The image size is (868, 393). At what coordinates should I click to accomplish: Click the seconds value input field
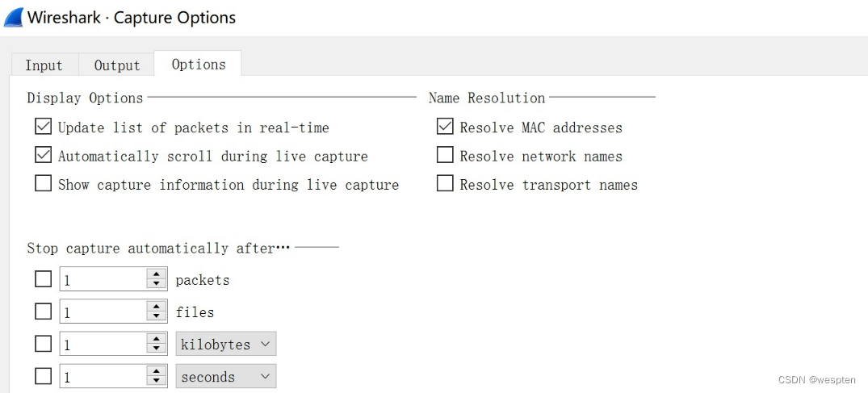coord(103,378)
